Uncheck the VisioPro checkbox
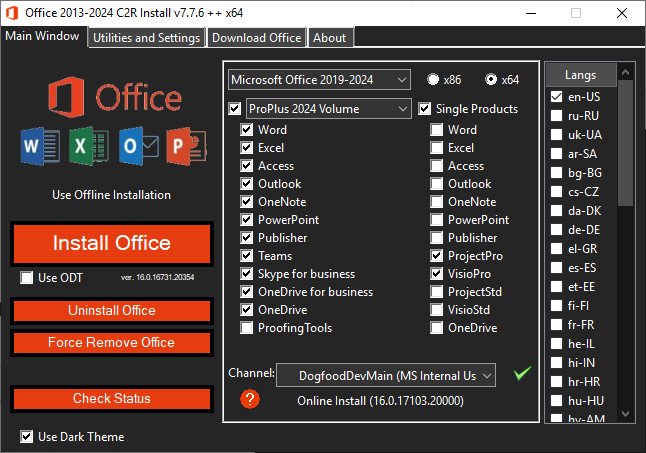The height and width of the screenshot is (453, 646). pyautogui.click(x=437, y=274)
